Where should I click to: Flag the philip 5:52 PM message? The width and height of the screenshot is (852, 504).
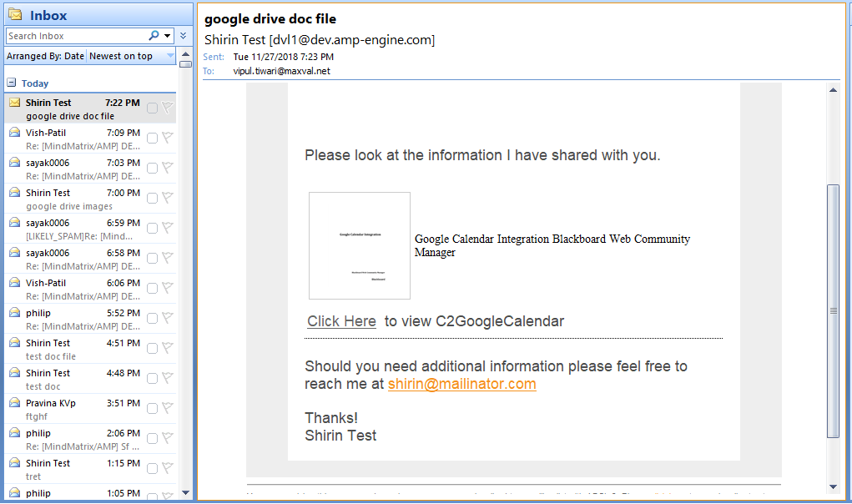(168, 318)
